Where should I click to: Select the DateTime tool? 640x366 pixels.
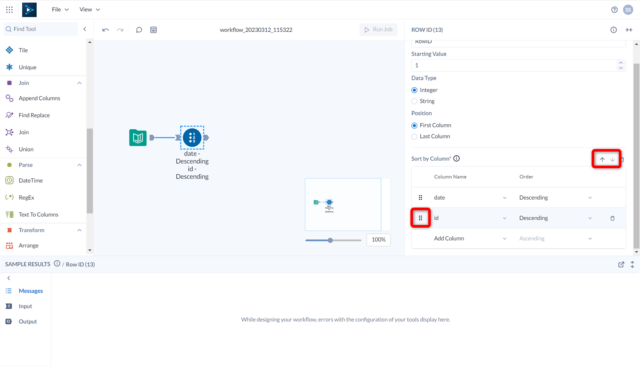30,180
